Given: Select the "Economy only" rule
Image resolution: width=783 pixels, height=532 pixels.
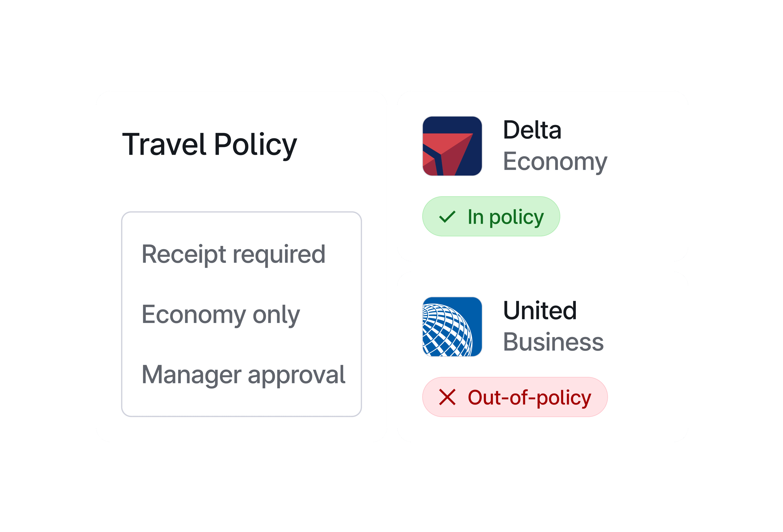Looking at the screenshot, I should click(221, 314).
